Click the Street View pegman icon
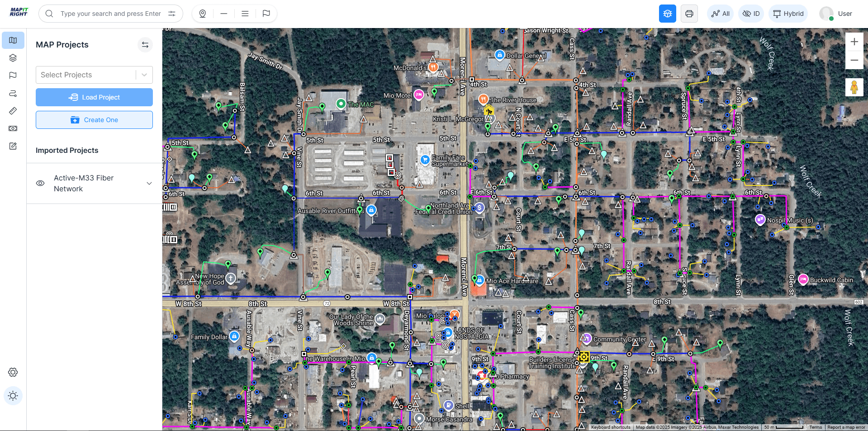This screenshot has height=431, width=868. point(854,87)
